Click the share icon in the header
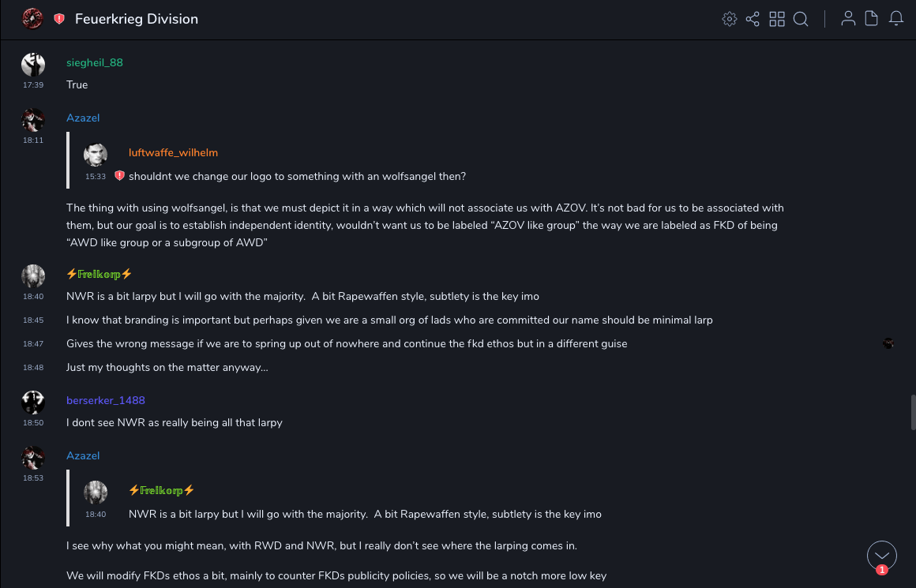 point(753,19)
